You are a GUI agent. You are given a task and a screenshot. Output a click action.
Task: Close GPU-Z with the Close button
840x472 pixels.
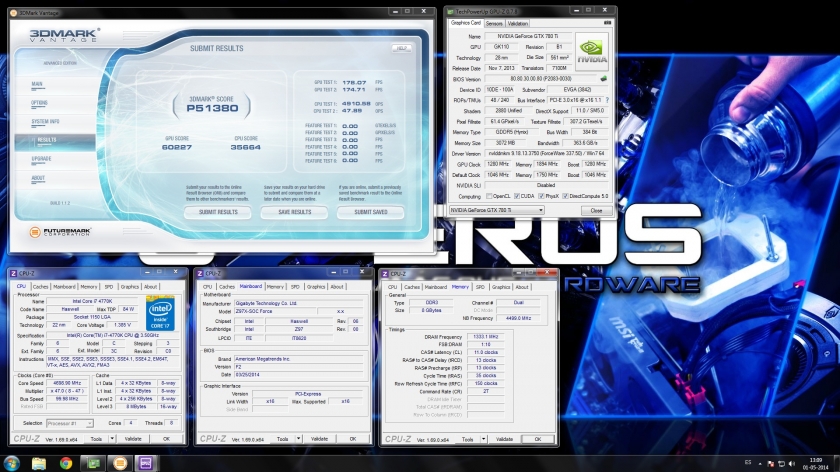coord(596,211)
